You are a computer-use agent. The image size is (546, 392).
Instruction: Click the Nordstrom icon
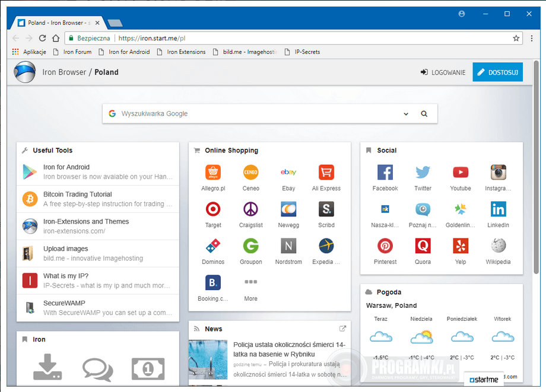click(288, 246)
